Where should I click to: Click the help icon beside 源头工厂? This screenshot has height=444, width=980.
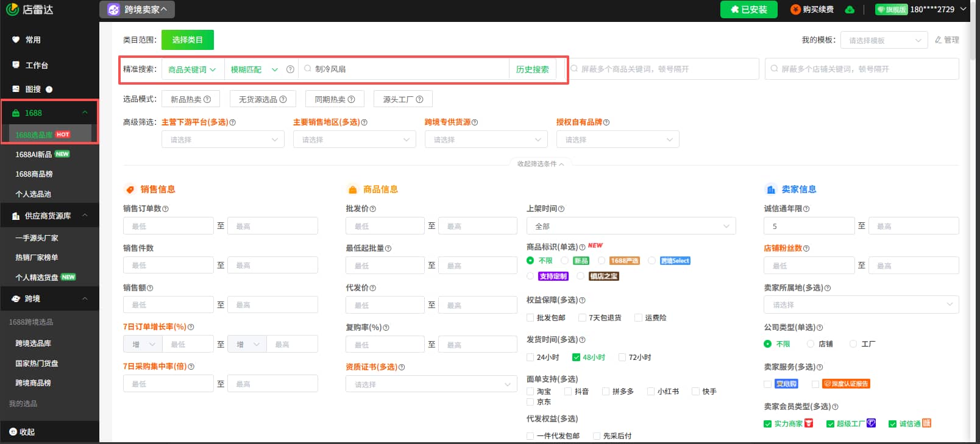pos(419,99)
